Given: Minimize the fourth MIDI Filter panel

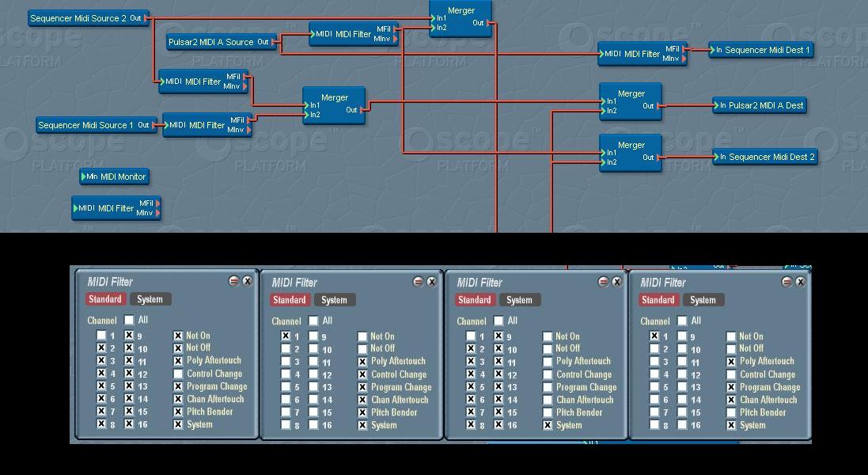Looking at the screenshot, I should [x=787, y=282].
